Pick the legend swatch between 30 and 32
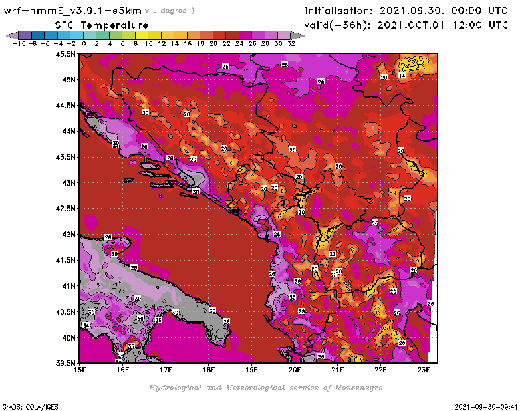The height and width of the screenshot is (411, 532). pos(284,35)
